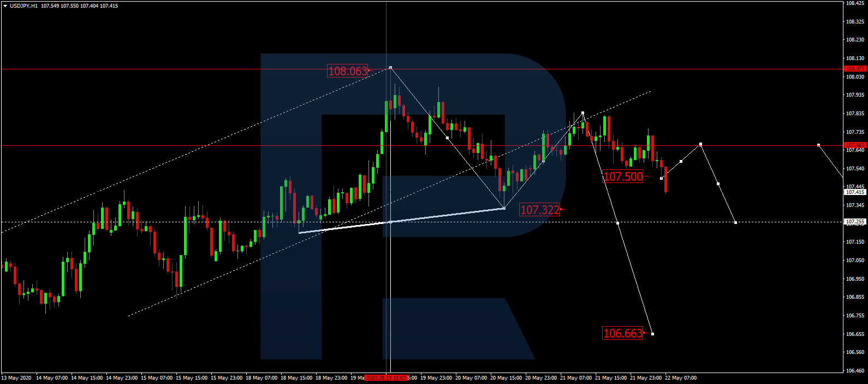This screenshot has height=384, width=868.
Task: Click the red 107.663 level tag on the price axis
Action: pos(855,145)
